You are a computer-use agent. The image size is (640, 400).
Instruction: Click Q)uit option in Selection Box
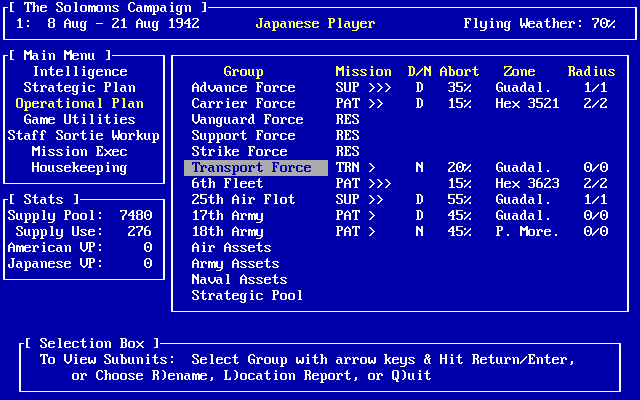tap(411, 376)
